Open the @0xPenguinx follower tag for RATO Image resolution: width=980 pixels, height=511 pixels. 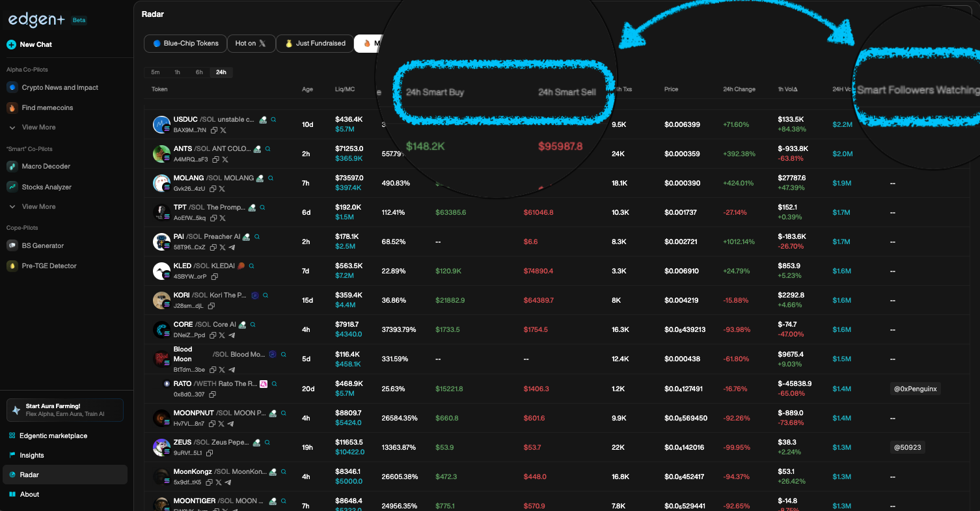[x=915, y=388]
